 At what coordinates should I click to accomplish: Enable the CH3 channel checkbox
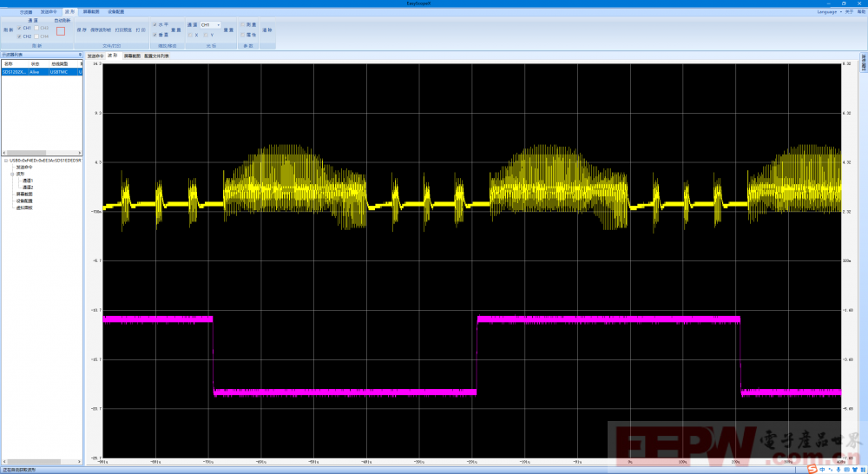[x=36, y=28]
